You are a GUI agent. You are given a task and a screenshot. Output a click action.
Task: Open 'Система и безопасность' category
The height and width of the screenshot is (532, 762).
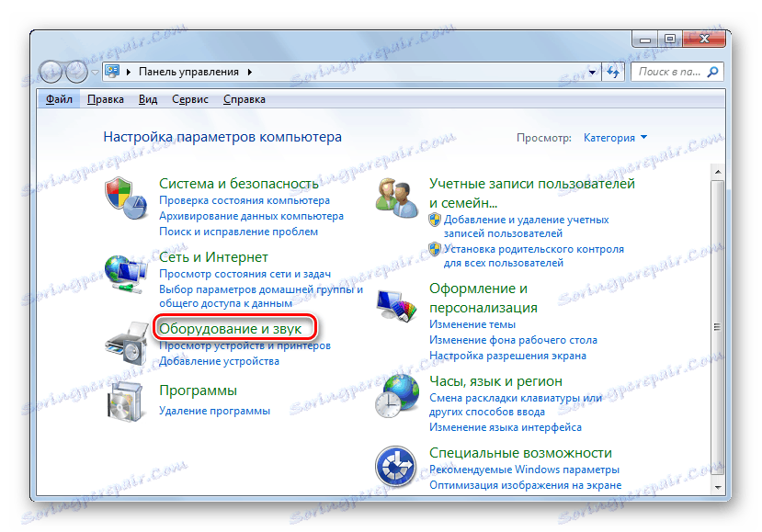click(239, 184)
